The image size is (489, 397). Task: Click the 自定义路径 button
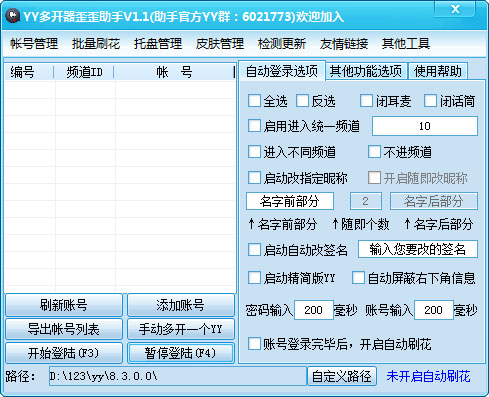point(342,376)
